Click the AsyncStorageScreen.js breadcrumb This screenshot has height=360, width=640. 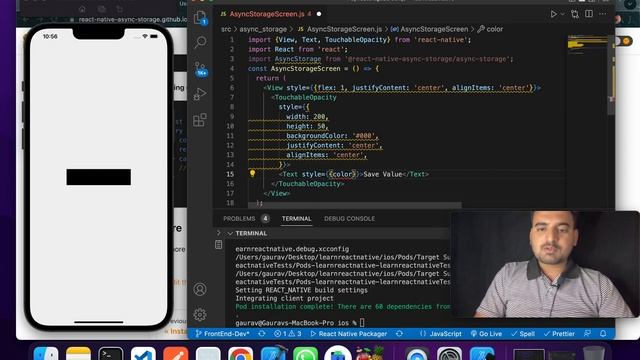pyautogui.click(x=340, y=29)
